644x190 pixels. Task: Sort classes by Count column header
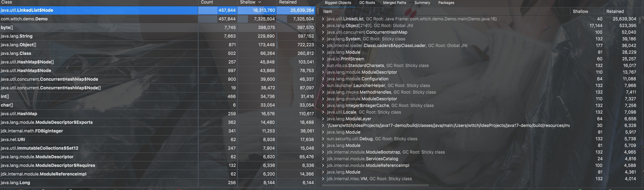207,2
